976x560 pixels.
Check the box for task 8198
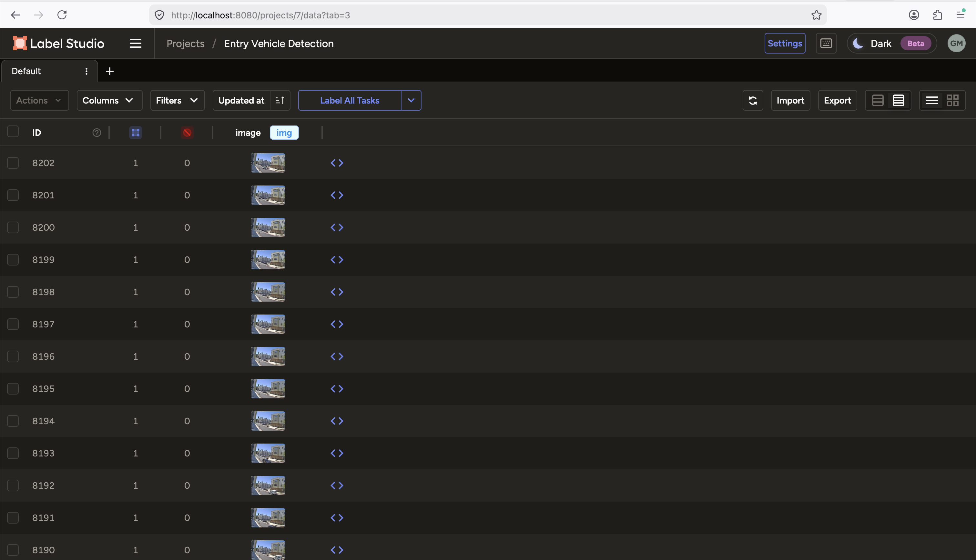point(13,292)
